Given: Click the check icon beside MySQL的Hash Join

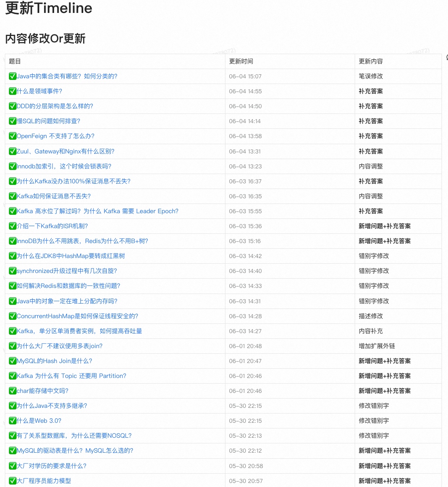Looking at the screenshot, I should coord(13,361).
